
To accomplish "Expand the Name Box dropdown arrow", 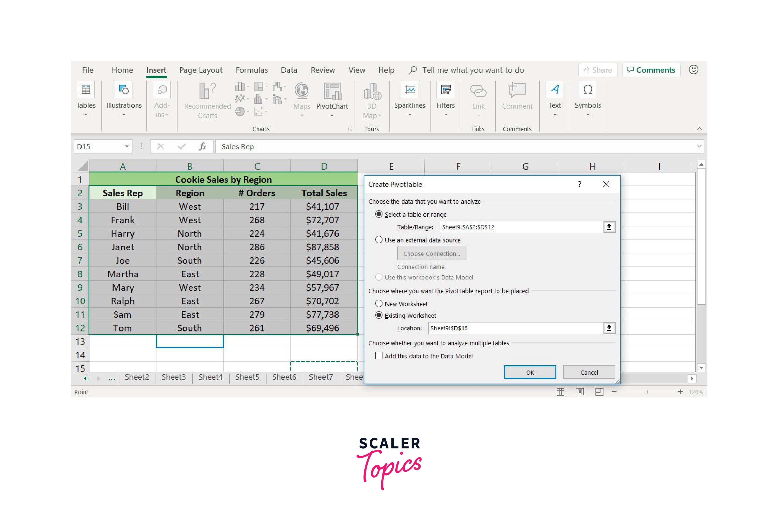I will pos(127,146).
